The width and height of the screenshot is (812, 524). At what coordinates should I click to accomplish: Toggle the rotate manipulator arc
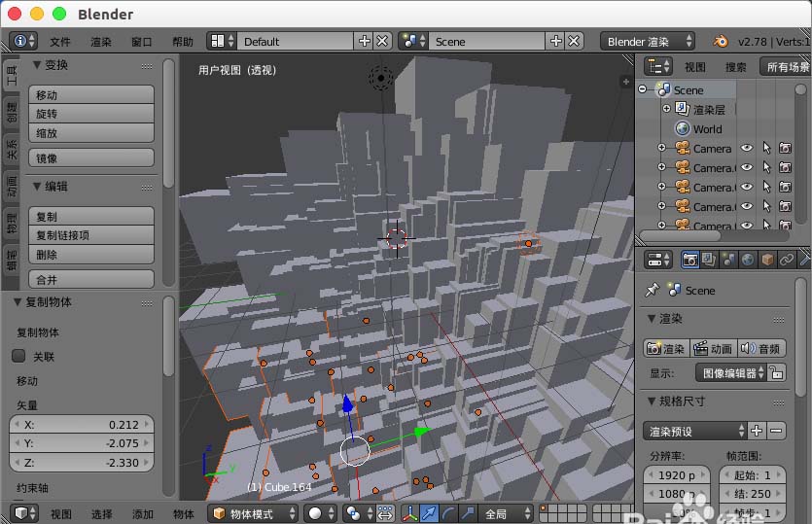pyautogui.click(x=448, y=513)
